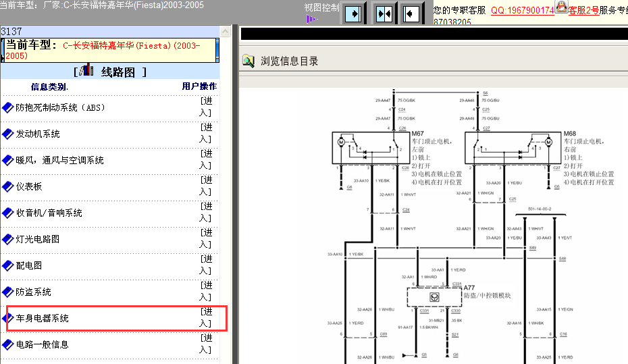Click the 视图控制 label

pyautogui.click(x=321, y=7)
